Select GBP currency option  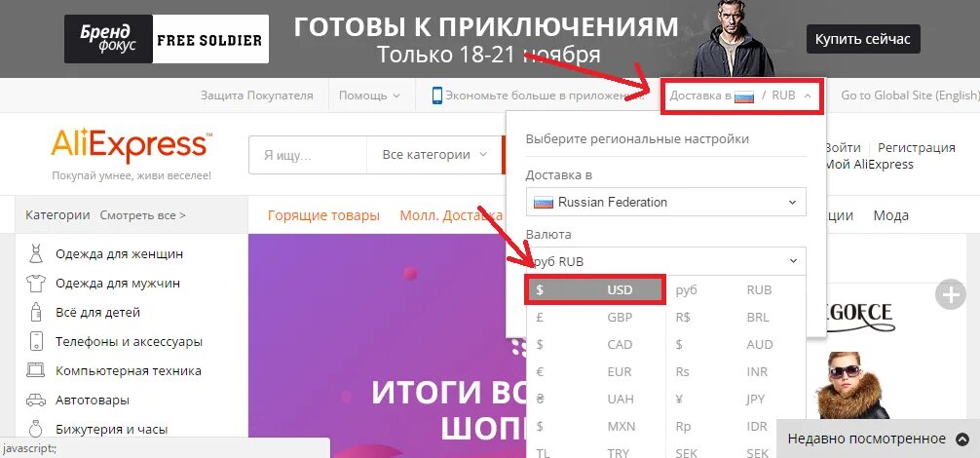coord(595,318)
